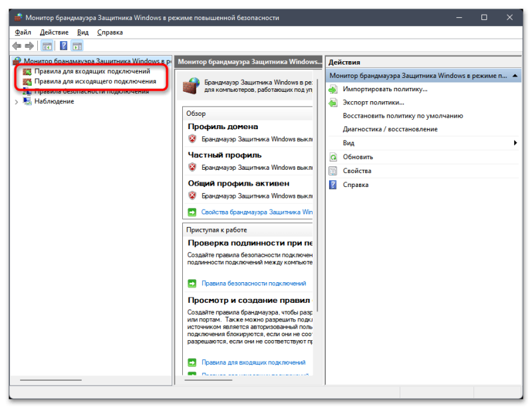Open the Правила для входящих подключений link
The image size is (532, 408).
click(x=253, y=363)
